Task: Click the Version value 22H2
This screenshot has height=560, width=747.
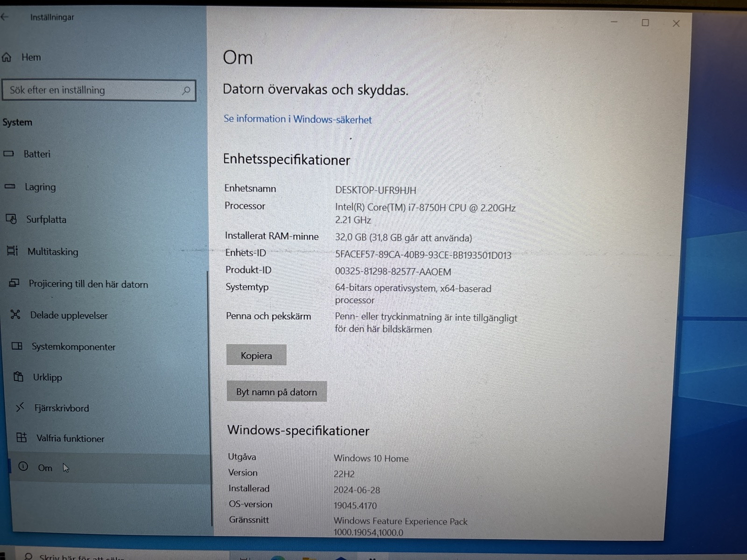Action: click(x=344, y=474)
